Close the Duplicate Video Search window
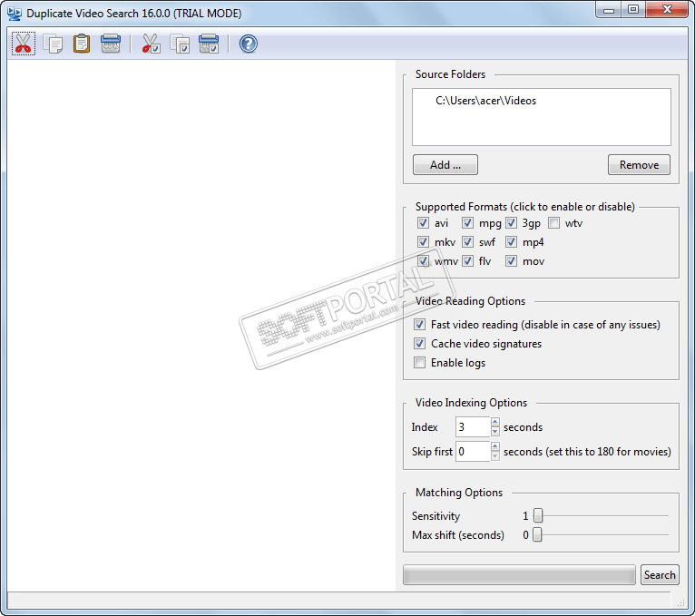This screenshot has width=695, height=616. (667, 10)
